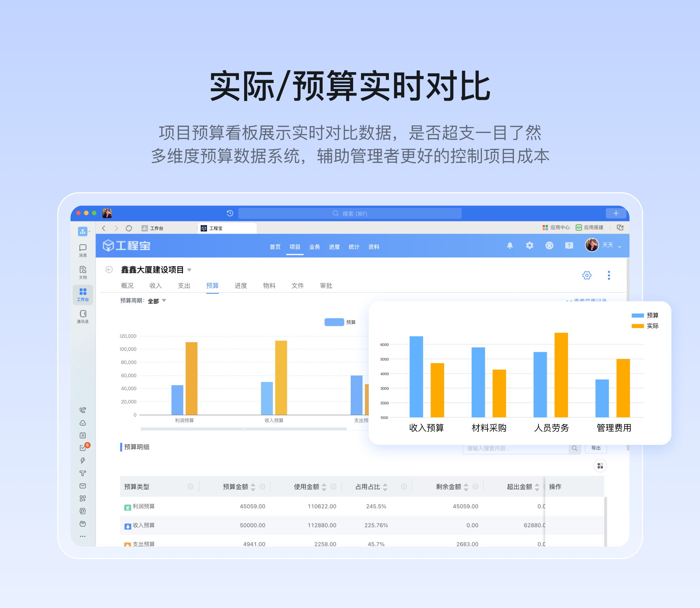Switch to the 进度 tab

241,286
